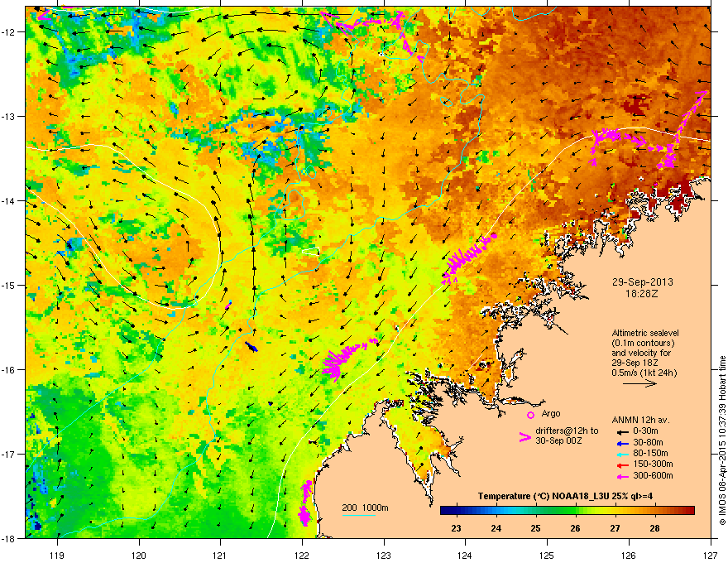Click the time label 18:28Z
This screenshot has width=728, height=563.
pyautogui.click(x=642, y=294)
